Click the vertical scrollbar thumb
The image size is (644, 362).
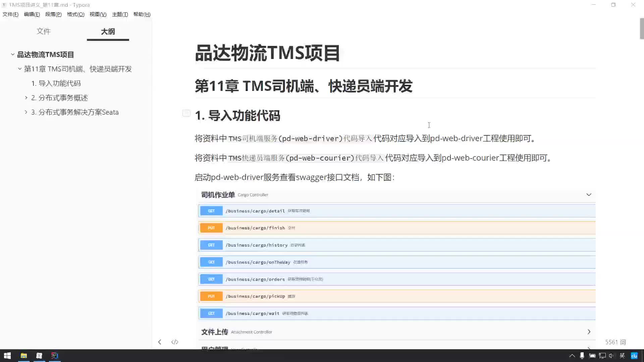[642, 28]
